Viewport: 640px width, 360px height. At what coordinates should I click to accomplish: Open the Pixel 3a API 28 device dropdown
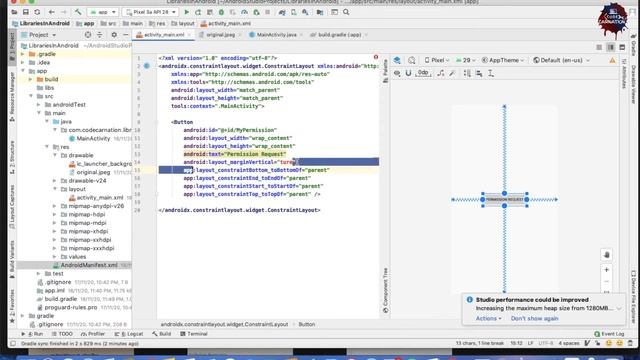pyautogui.click(x=151, y=12)
